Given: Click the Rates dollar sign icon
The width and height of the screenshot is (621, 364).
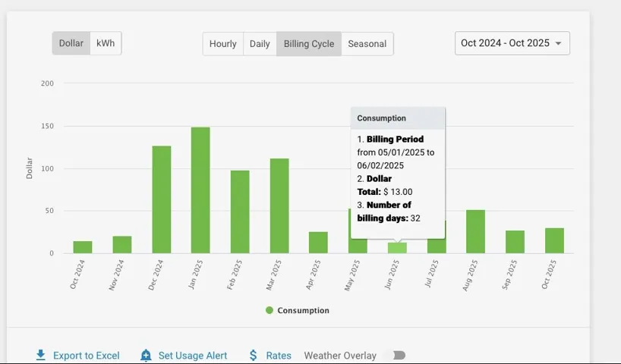Looking at the screenshot, I should [254, 355].
